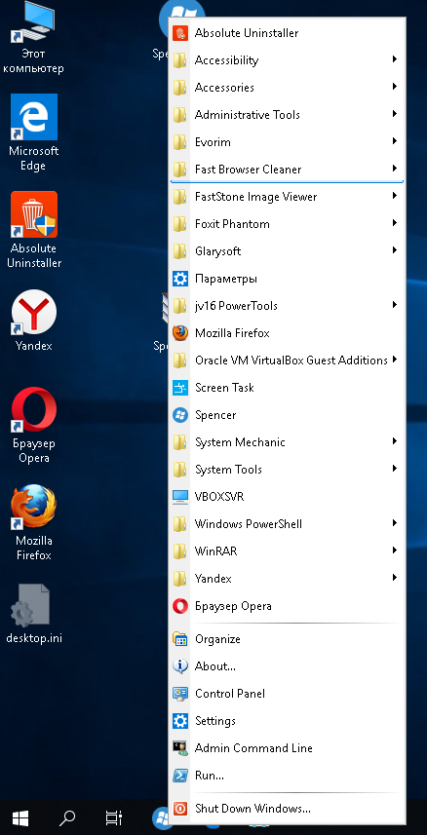Expand the Windows PowerShell submenu
The width and height of the screenshot is (427, 835).
[286, 523]
